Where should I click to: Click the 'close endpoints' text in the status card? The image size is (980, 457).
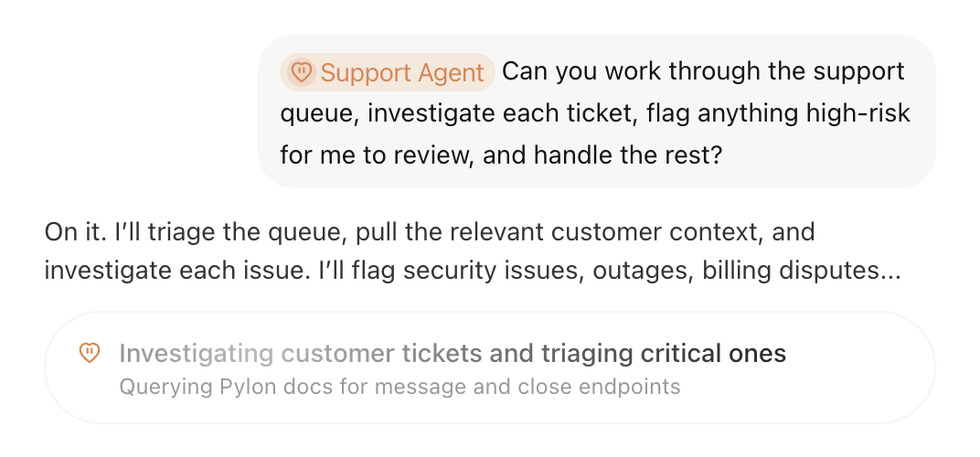click(629, 387)
